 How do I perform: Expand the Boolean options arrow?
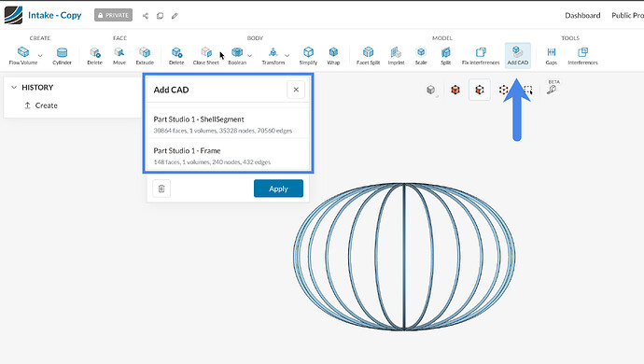250,55
